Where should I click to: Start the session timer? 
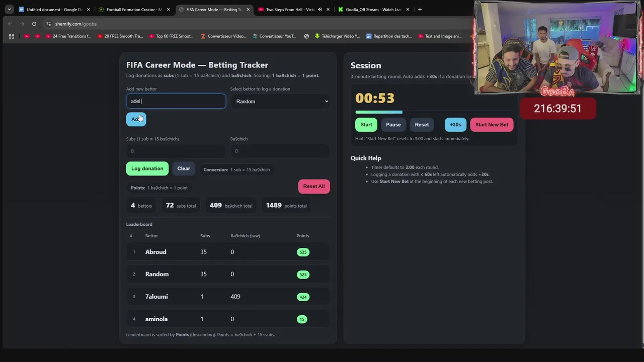pos(366,125)
